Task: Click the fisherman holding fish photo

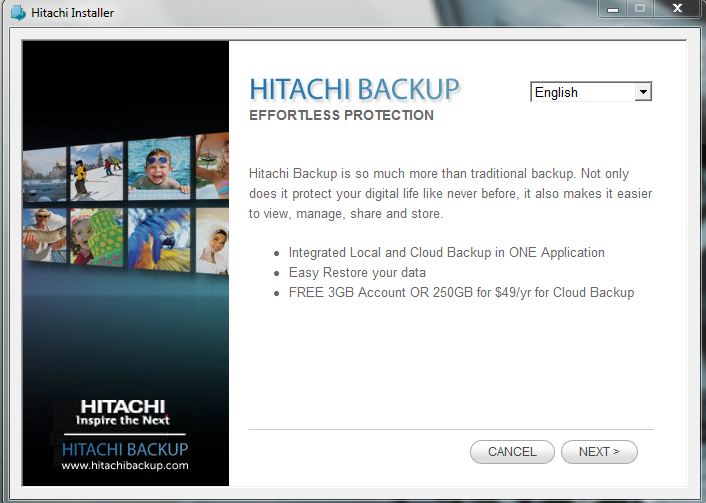Action: click(x=45, y=235)
